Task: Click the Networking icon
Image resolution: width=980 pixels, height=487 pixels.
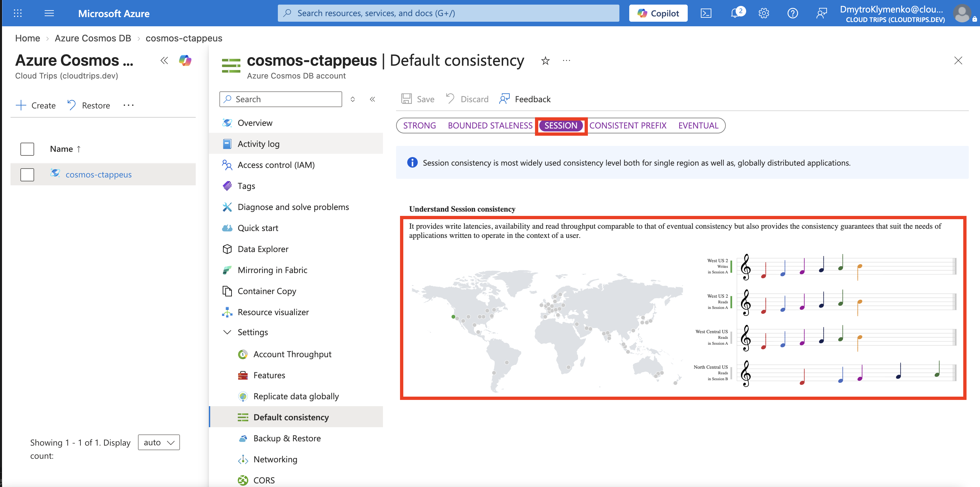Action: point(243,459)
